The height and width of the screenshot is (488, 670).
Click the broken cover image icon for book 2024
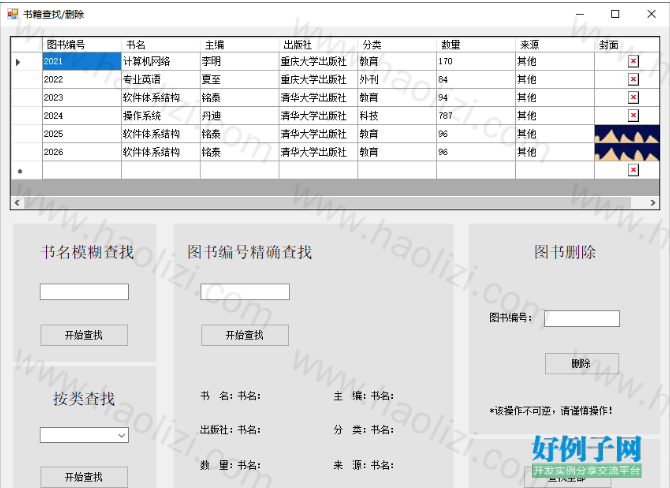click(633, 115)
